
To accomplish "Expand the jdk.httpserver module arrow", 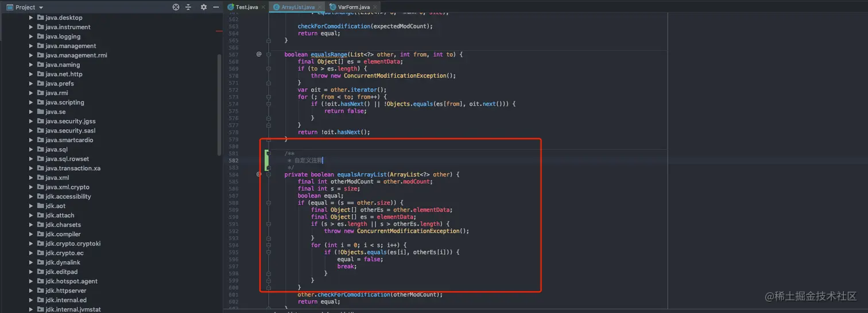I will (31, 291).
